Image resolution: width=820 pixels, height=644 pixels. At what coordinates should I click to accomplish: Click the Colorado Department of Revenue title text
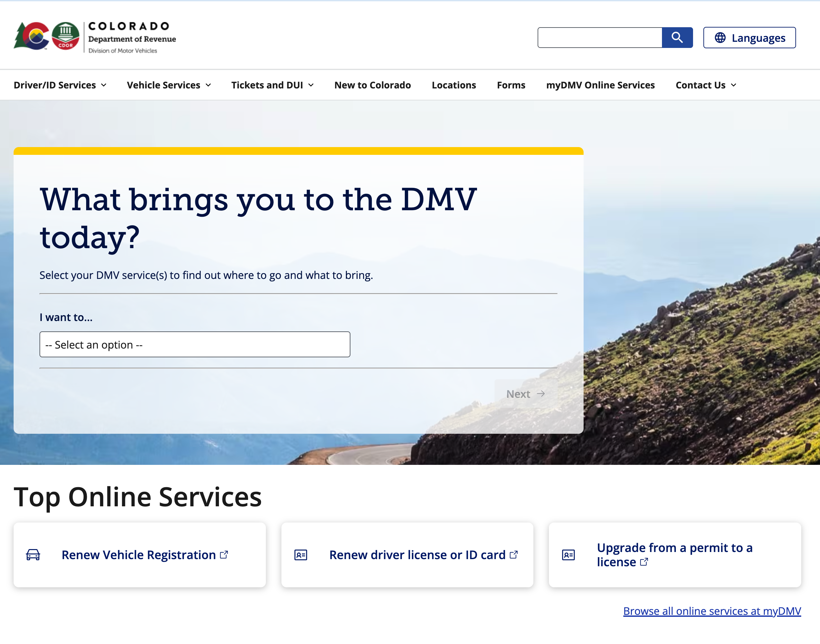pyautogui.click(x=132, y=32)
